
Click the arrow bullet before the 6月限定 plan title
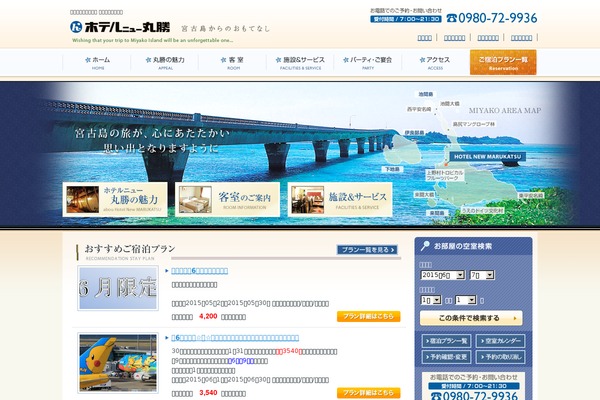[167, 271]
